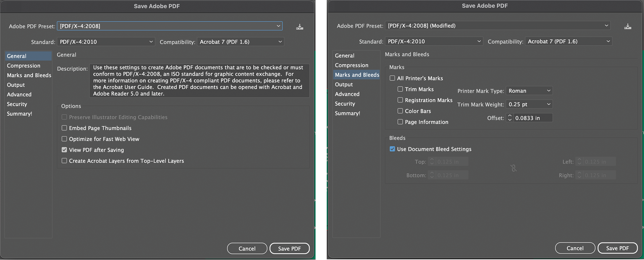
Task: Check Page Information option
Action: (400, 122)
